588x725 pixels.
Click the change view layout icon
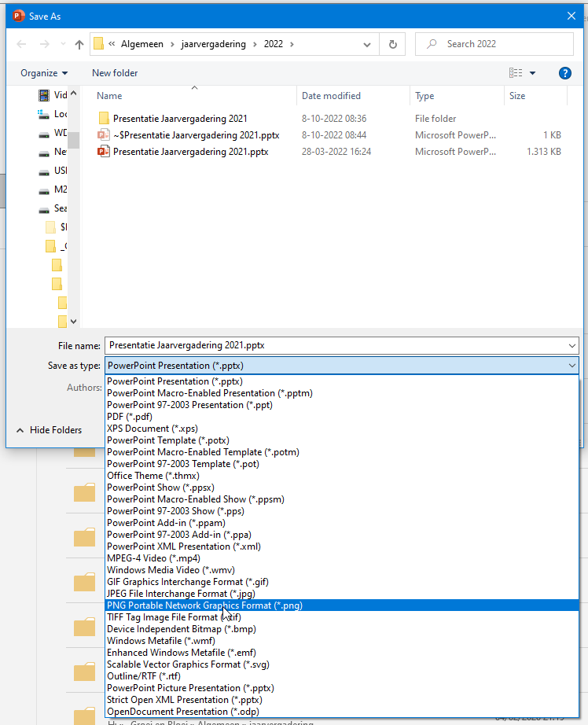click(516, 73)
